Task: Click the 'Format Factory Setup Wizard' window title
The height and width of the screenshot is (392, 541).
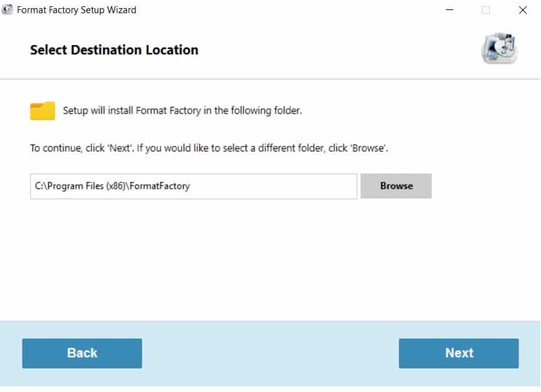Action: tap(76, 10)
